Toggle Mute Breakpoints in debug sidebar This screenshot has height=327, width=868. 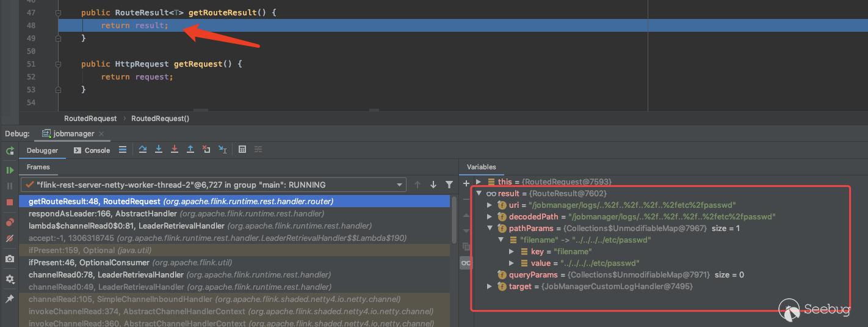10,238
